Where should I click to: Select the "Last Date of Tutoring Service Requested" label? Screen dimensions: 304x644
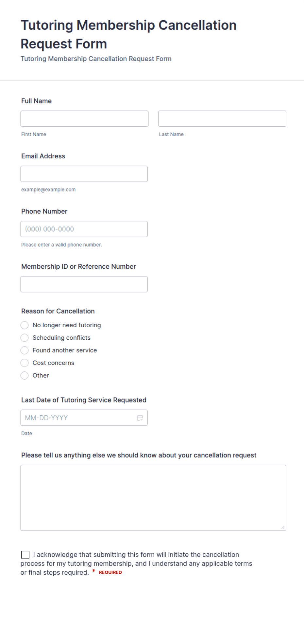click(84, 400)
